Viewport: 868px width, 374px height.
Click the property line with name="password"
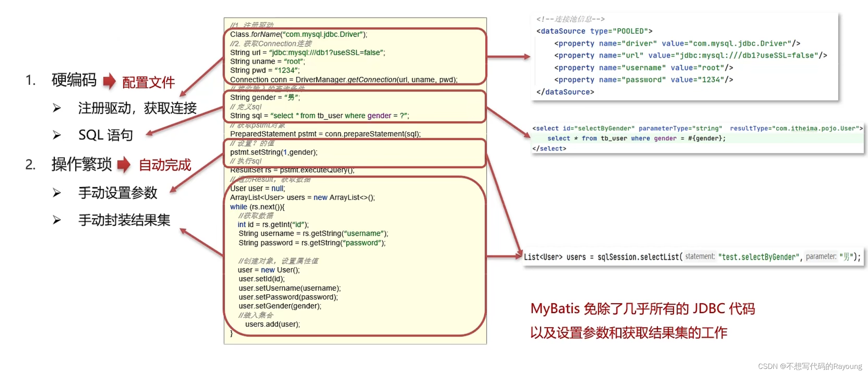644,80
